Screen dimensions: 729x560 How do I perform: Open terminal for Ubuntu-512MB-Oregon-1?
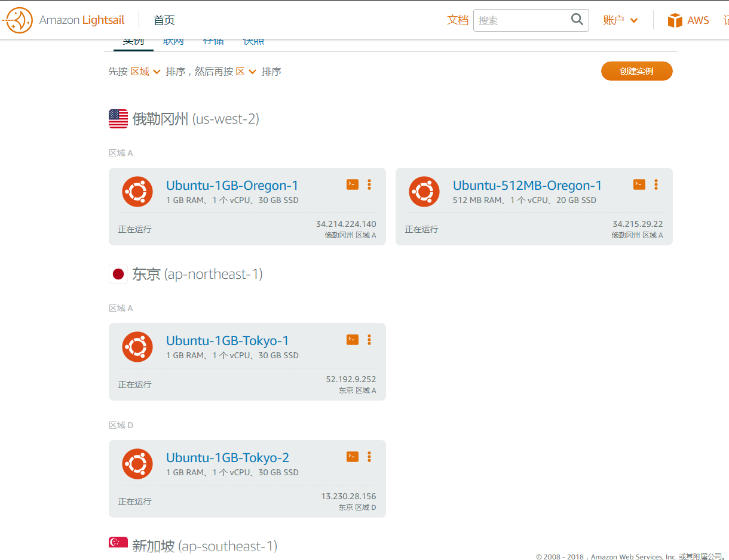tap(639, 184)
